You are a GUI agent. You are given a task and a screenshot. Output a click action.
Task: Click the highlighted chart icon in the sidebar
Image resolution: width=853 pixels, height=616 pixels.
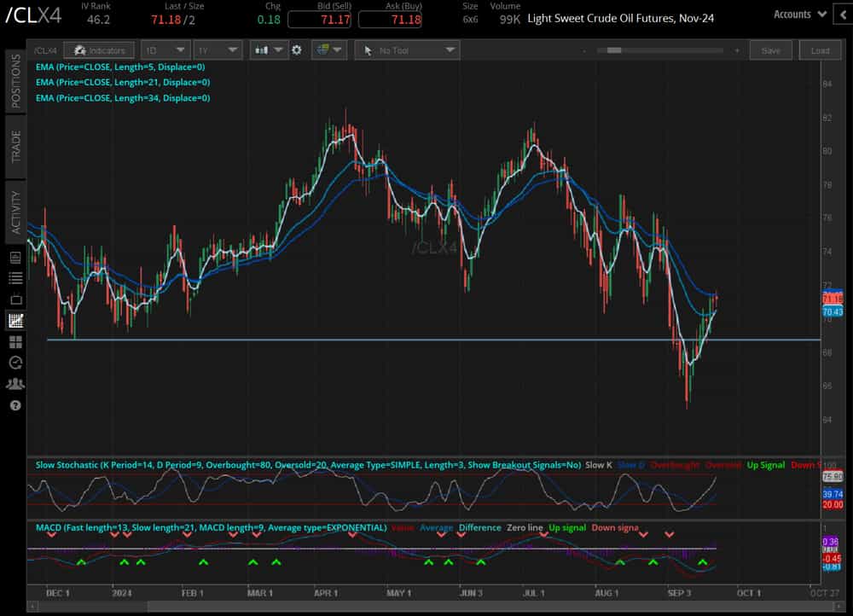(15, 320)
